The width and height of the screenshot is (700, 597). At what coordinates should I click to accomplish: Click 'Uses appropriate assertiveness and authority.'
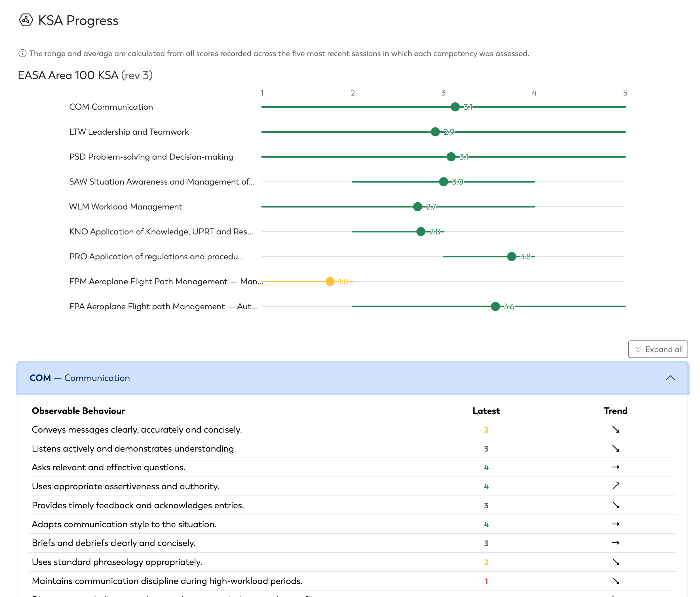(x=125, y=486)
